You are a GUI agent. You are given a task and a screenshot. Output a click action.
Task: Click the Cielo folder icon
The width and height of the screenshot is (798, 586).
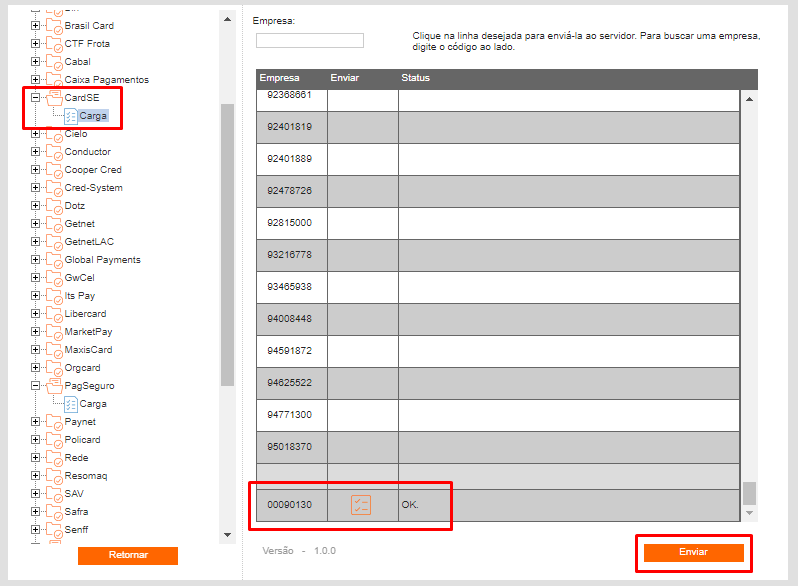tap(54, 134)
